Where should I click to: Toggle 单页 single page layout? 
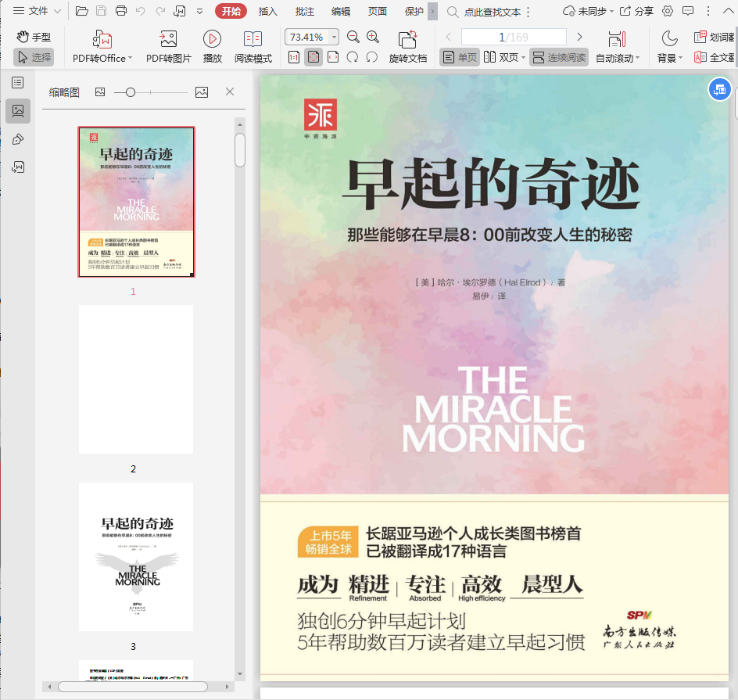click(x=460, y=57)
